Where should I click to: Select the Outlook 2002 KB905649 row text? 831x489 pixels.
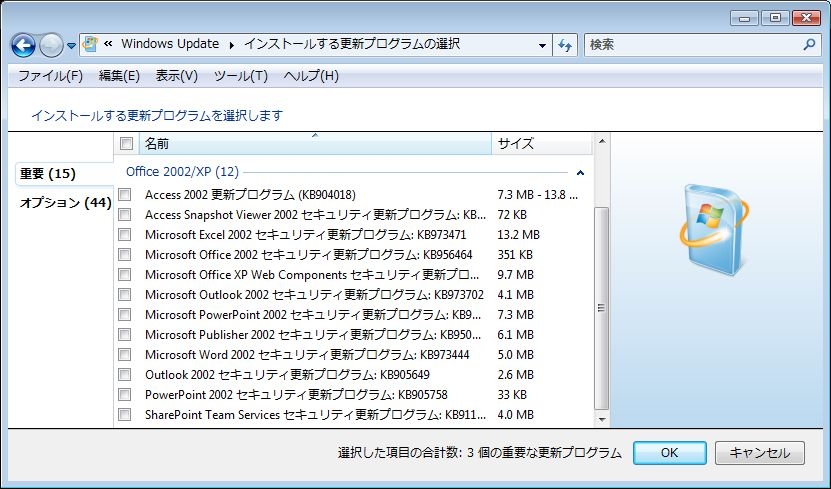[x=287, y=375]
